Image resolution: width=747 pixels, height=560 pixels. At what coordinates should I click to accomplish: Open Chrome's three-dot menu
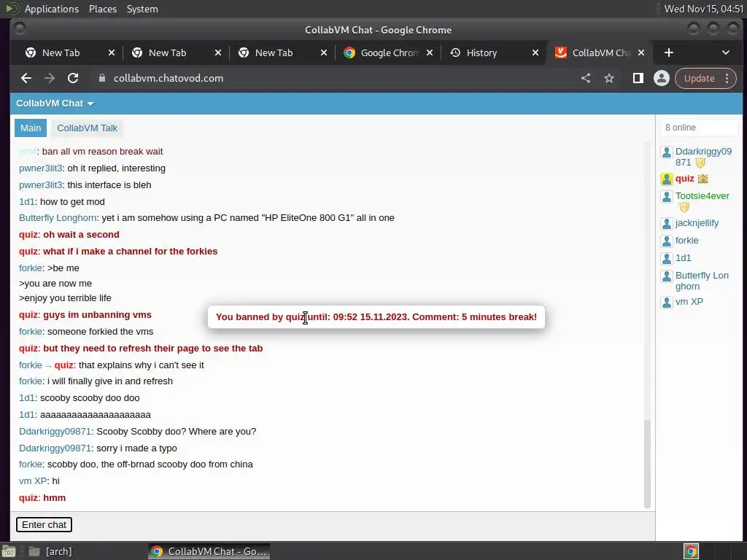point(727,78)
